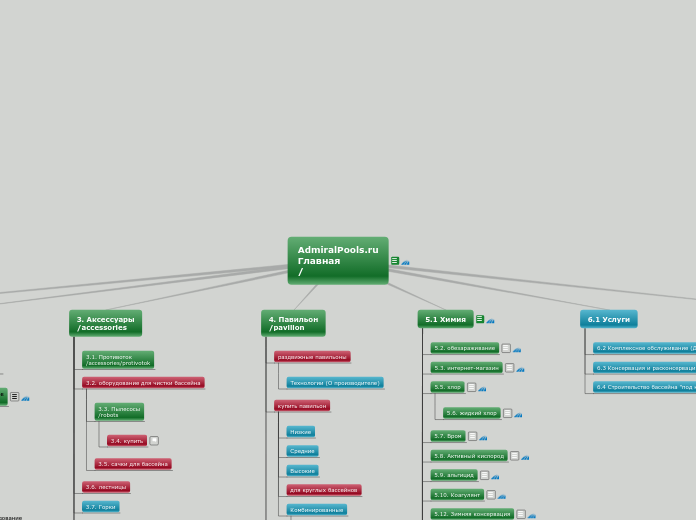Screen dimensions: 696x520
Task: Select the 6.4 Строительство бассейна node
Action: tap(645, 387)
